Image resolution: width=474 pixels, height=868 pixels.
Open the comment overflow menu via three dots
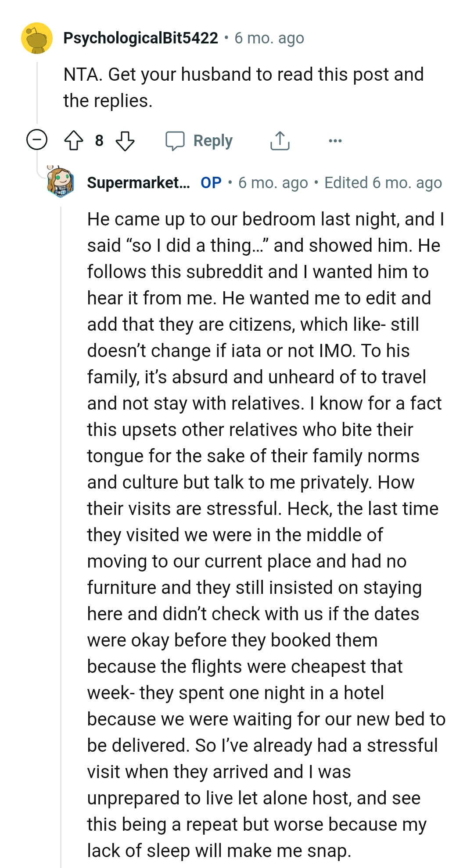coord(334,141)
